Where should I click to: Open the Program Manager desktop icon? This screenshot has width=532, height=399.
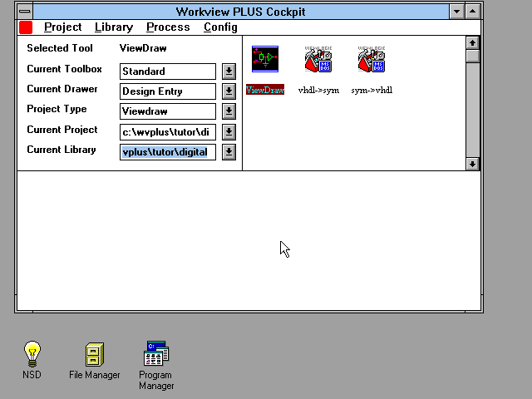156,355
